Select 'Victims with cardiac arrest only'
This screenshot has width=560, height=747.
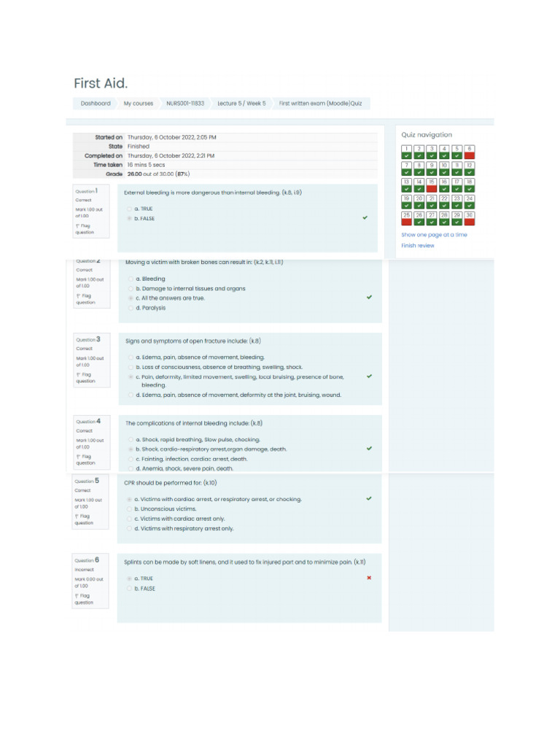130,519
